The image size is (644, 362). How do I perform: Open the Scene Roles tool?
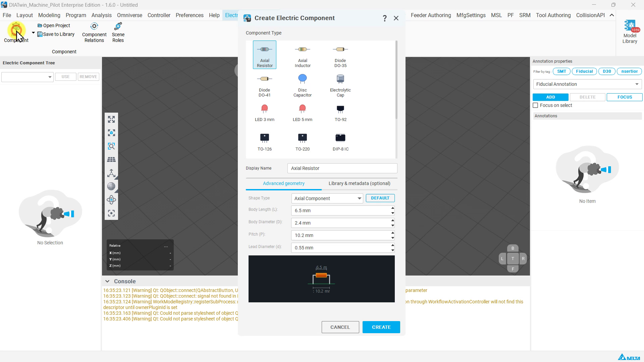pos(118,33)
